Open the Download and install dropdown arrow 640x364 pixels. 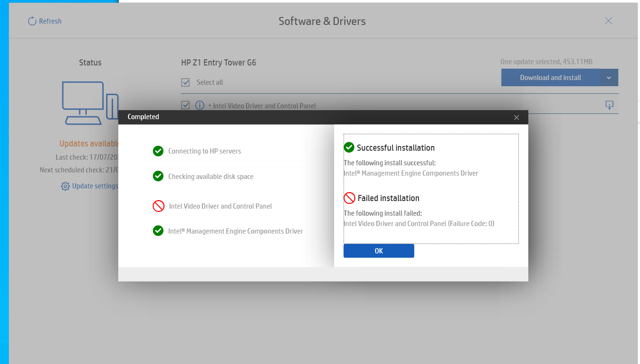coord(608,78)
